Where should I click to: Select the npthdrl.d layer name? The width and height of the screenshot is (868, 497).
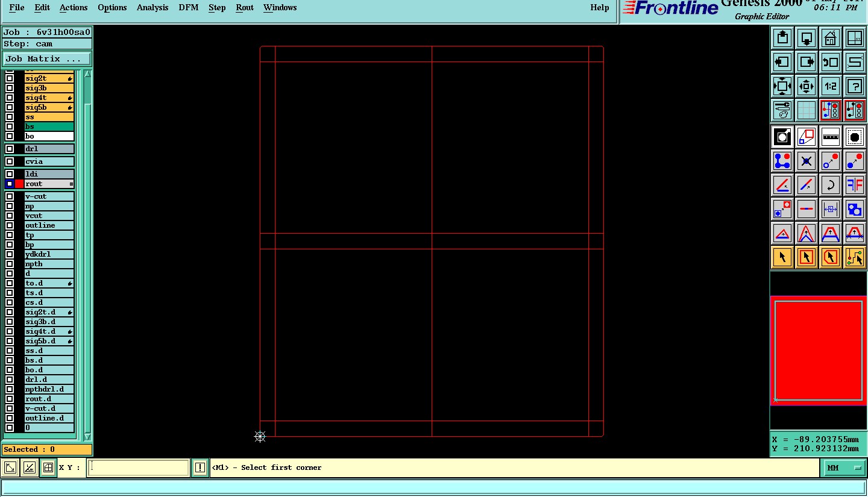pos(49,389)
